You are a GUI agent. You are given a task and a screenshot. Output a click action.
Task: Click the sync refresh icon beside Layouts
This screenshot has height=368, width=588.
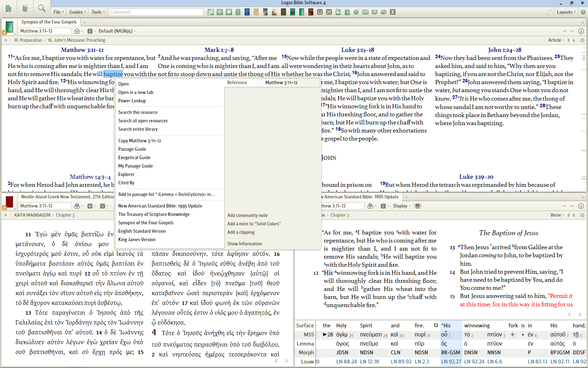(x=548, y=12)
